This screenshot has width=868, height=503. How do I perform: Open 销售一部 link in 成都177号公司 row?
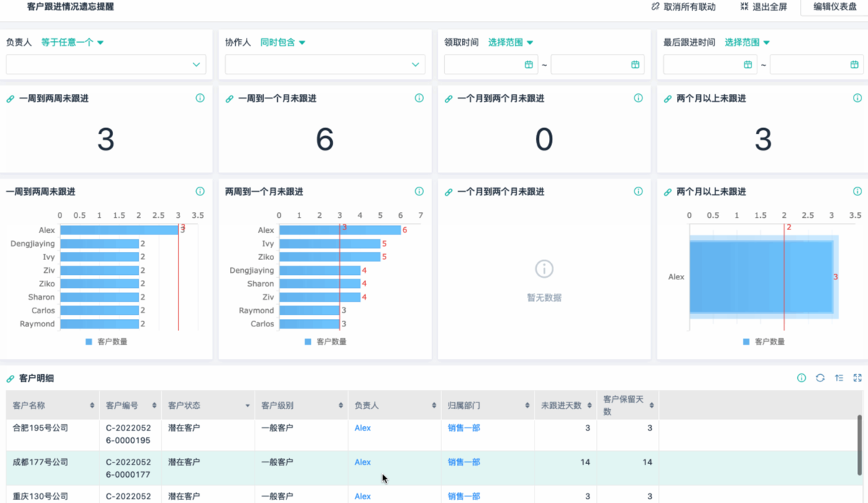pos(464,462)
